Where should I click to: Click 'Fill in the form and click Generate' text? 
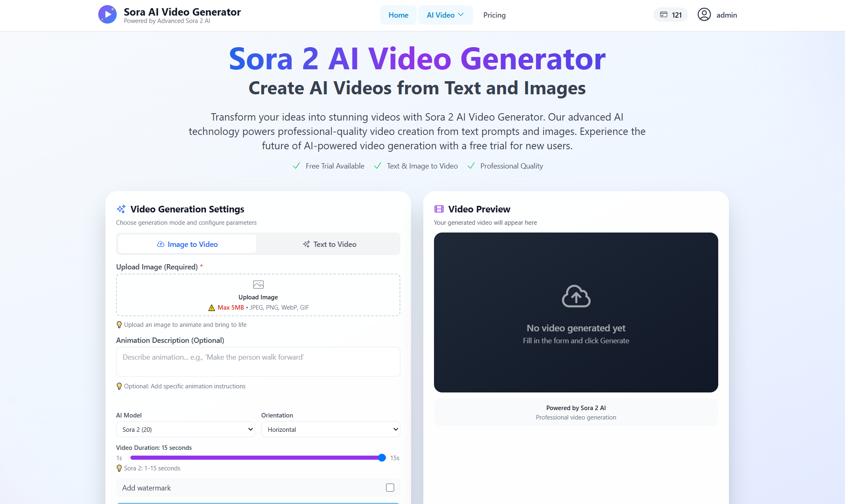(576, 341)
